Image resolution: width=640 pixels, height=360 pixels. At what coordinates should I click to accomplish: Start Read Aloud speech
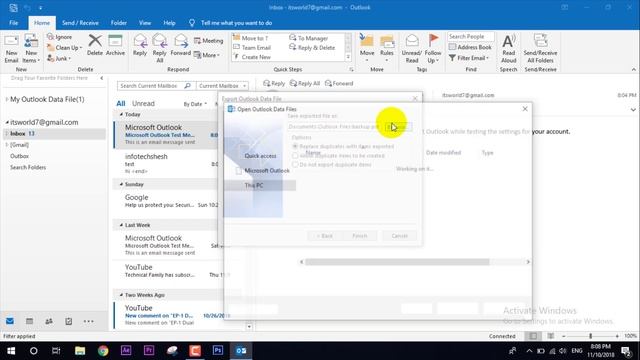[509, 49]
